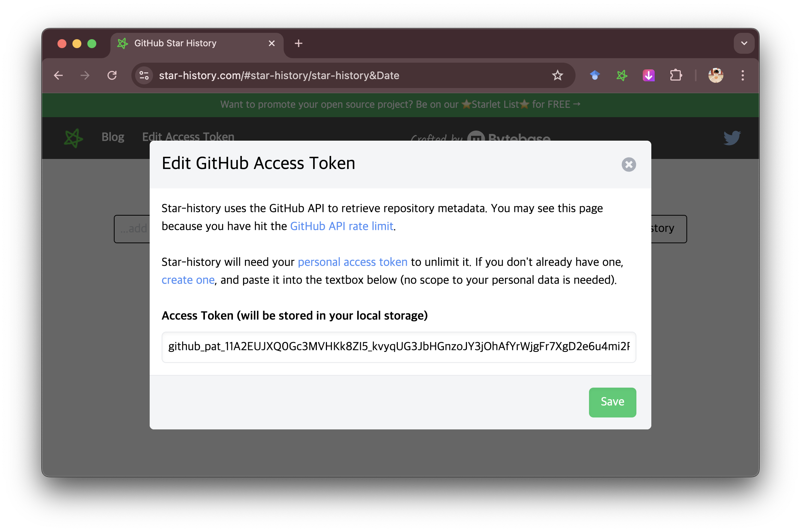
Task: Open the GitHub API rate limit link
Action: (x=342, y=226)
